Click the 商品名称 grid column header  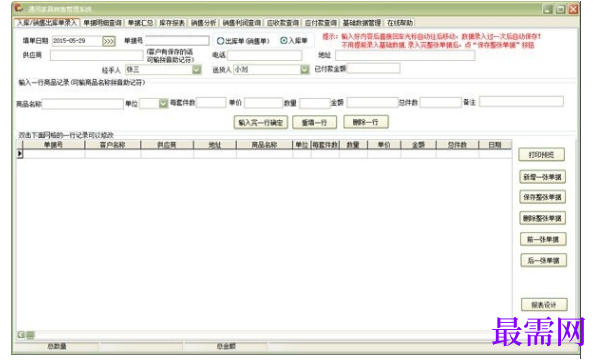click(x=264, y=145)
